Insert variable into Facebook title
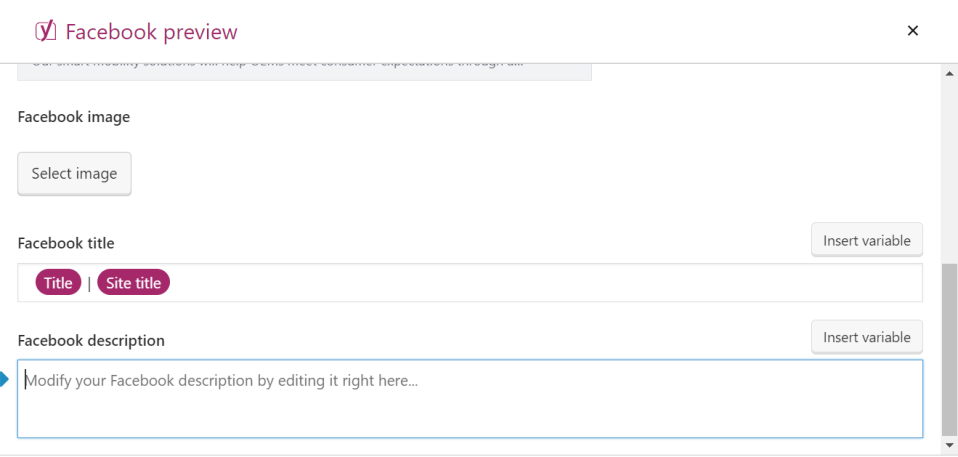 pos(866,240)
